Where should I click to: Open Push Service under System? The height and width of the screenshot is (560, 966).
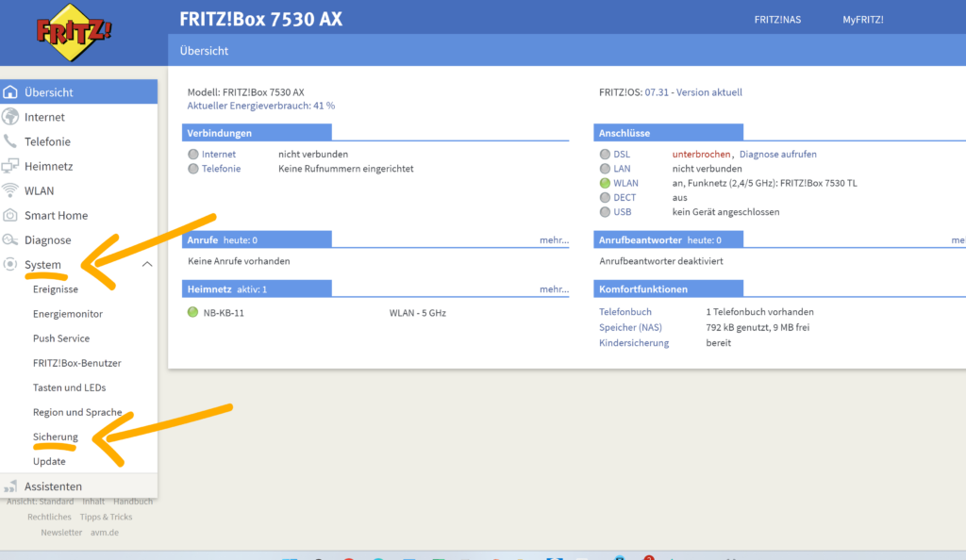[x=61, y=338]
